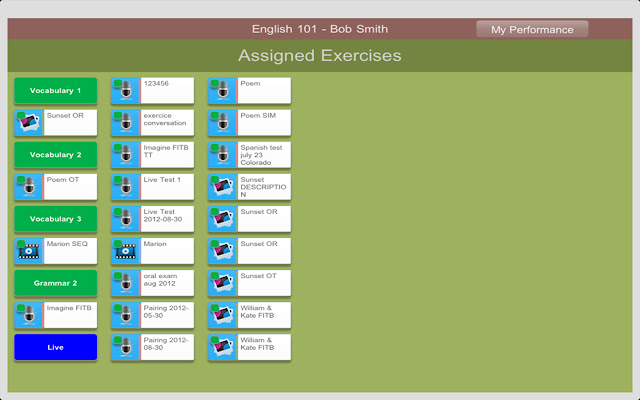Open the Imagine FITB TT exercise
640x400 pixels.
pos(153,155)
